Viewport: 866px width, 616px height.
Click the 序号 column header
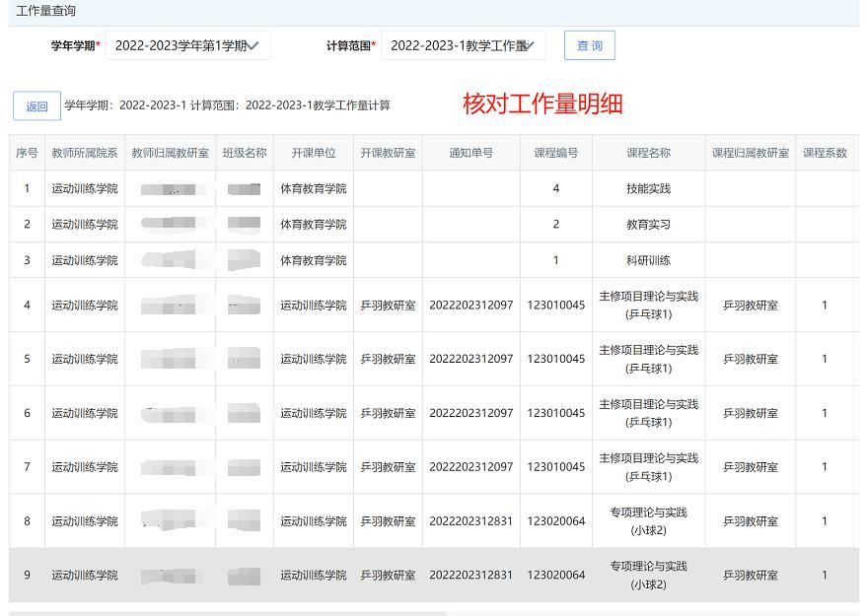click(27, 153)
